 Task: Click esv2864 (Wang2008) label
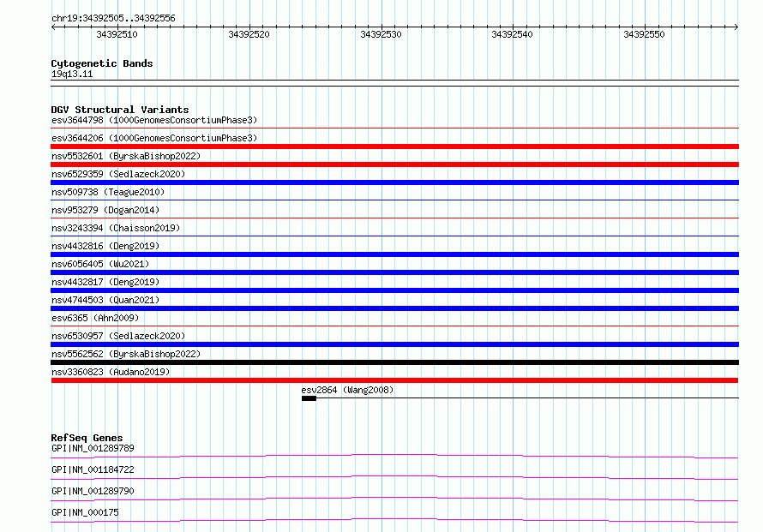(x=347, y=390)
